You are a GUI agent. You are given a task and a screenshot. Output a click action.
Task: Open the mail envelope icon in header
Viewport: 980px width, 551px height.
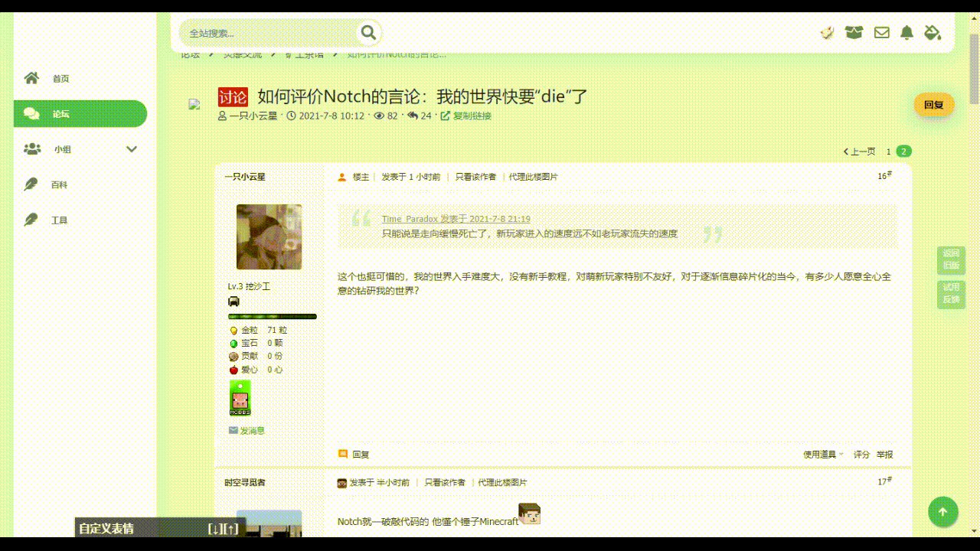coord(882,32)
